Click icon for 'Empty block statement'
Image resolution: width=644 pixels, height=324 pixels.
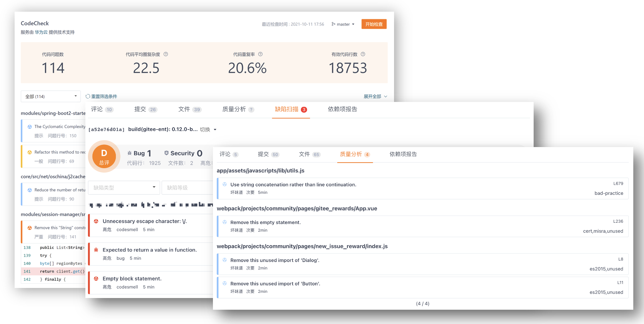(96, 279)
